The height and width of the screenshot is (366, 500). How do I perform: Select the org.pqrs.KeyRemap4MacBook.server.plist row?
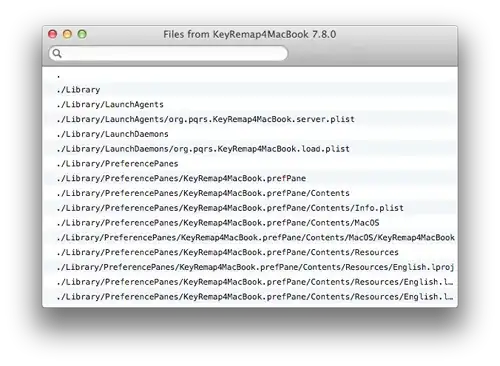click(250, 119)
